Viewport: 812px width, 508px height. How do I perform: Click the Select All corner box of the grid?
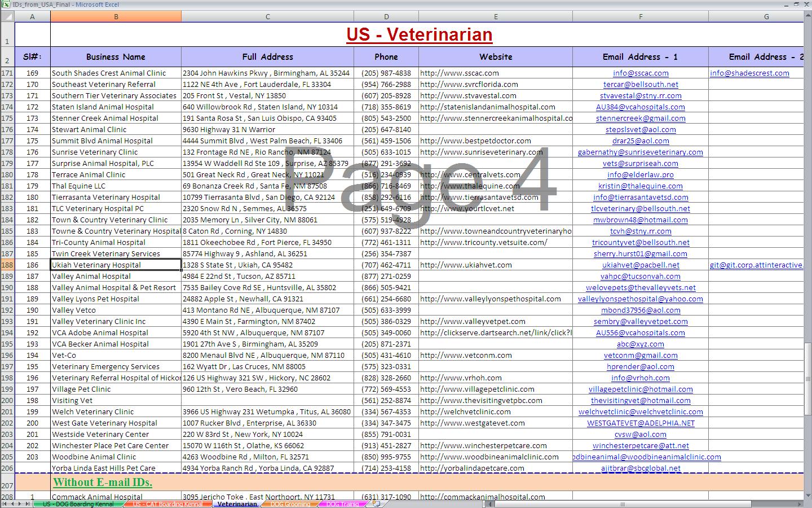coord(7,16)
